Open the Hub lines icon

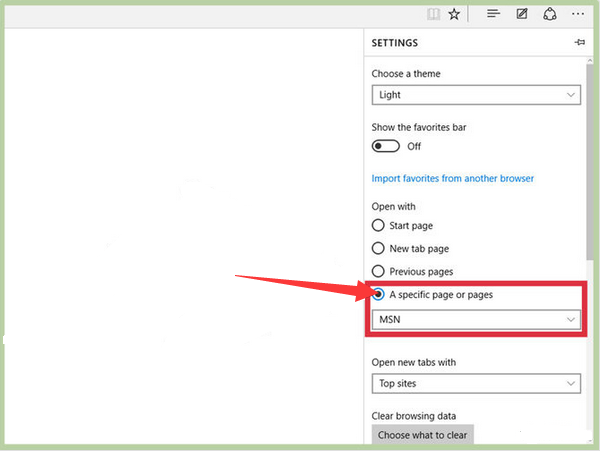point(493,14)
